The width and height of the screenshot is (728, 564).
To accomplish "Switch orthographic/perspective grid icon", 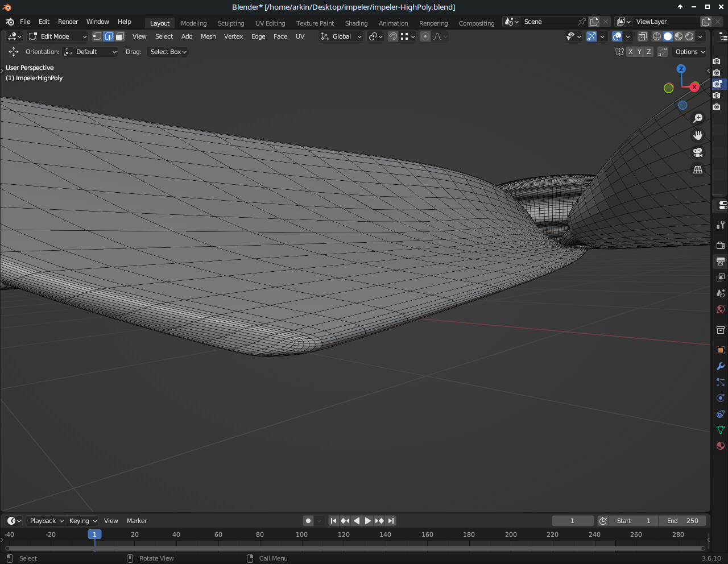I will [698, 169].
